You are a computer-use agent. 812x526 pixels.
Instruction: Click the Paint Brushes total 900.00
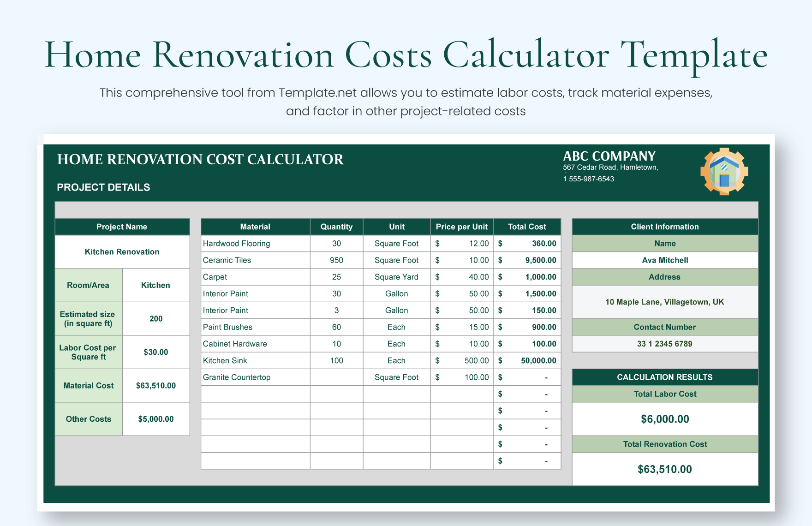coord(527,327)
